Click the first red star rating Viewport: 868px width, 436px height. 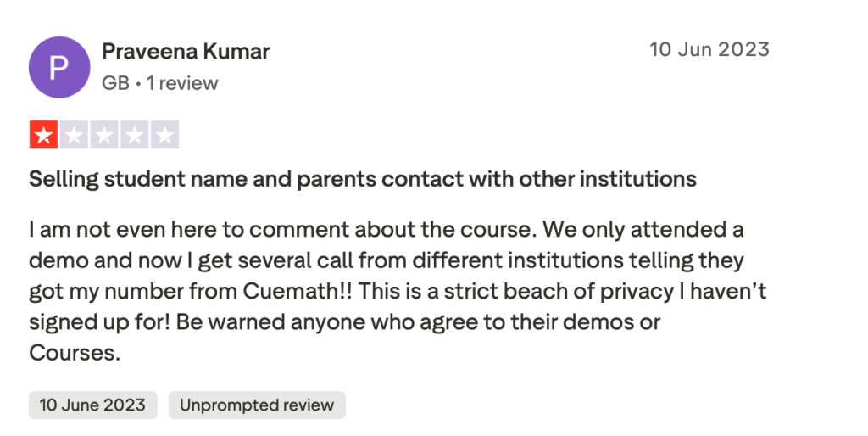tap(43, 135)
